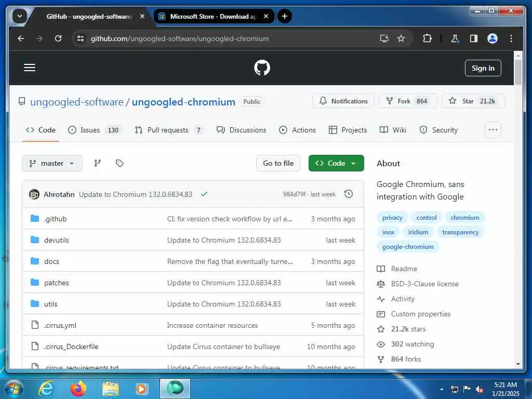Screen dimensions: 532x399
Task: View branches icon next to master
Action: point(97,163)
